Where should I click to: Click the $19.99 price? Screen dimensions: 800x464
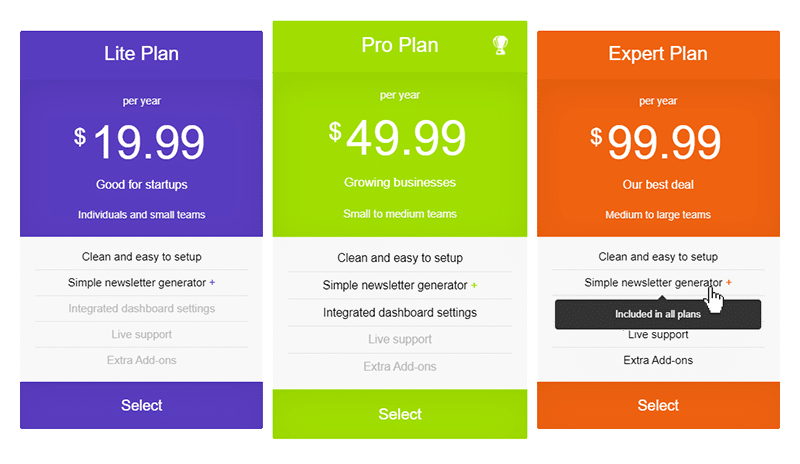click(141, 142)
